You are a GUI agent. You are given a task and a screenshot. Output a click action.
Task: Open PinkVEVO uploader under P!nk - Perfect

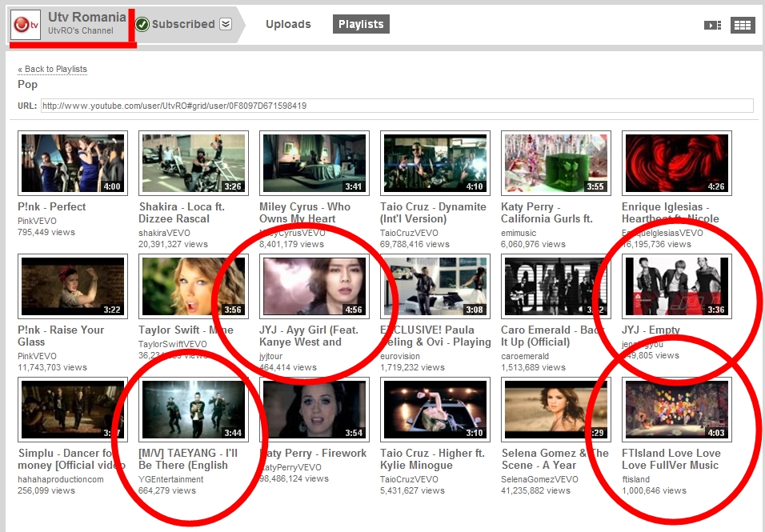point(37,221)
